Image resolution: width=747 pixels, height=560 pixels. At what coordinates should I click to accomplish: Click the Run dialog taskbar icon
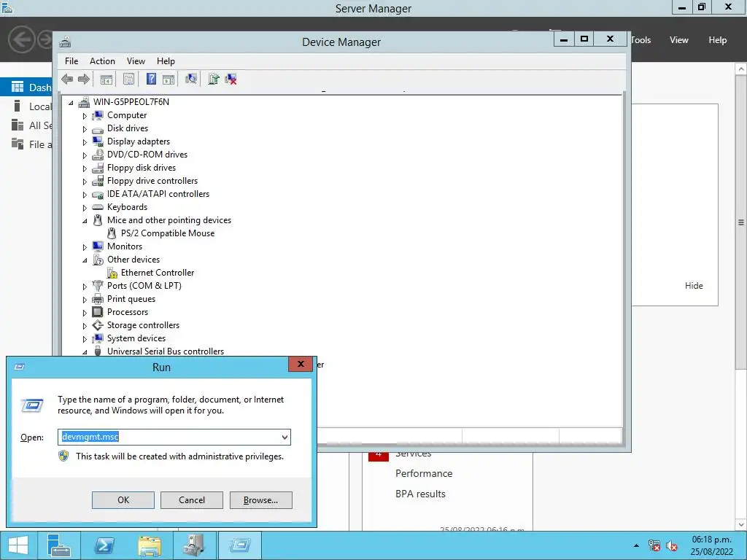tap(239, 545)
